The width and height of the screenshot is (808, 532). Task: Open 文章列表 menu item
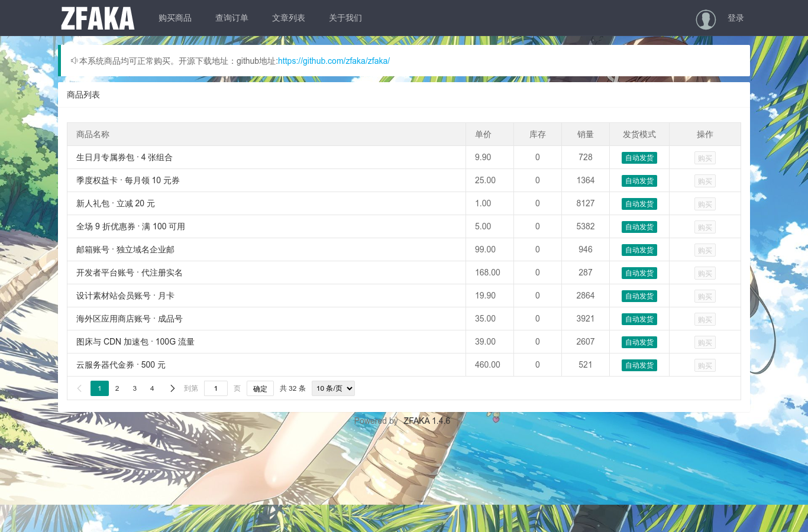pyautogui.click(x=289, y=18)
